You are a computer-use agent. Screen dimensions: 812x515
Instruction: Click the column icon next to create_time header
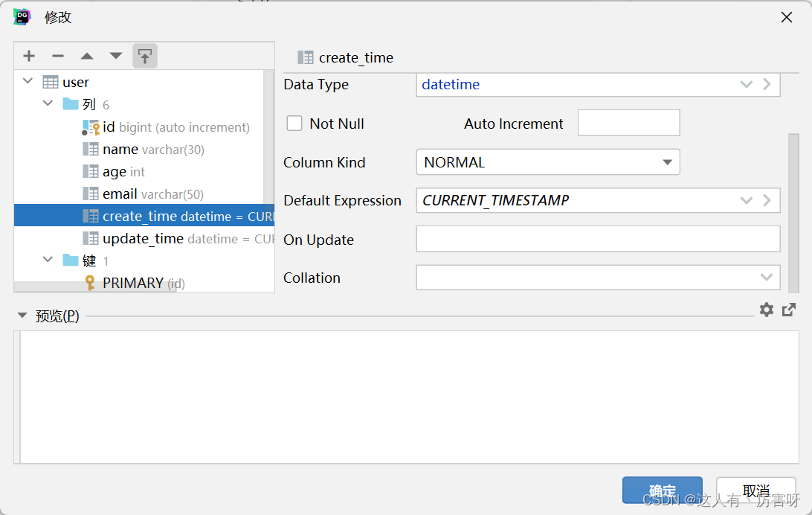coord(306,57)
